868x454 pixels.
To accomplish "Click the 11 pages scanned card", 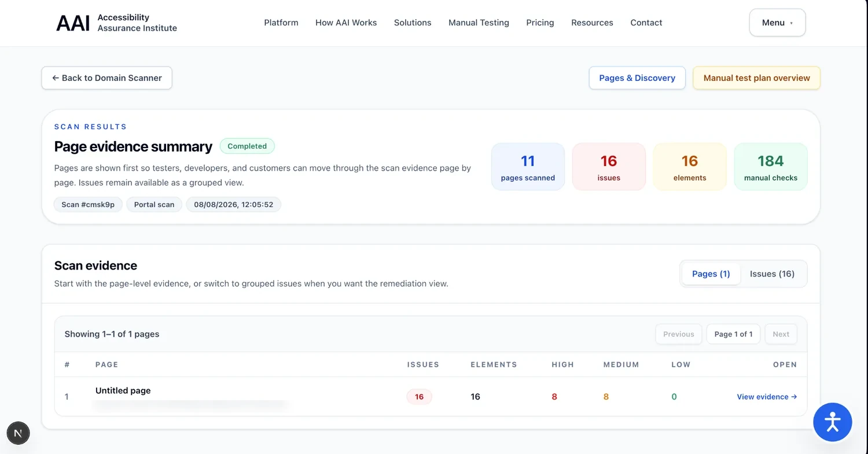I will pyautogui.click(x=528, y=167).
